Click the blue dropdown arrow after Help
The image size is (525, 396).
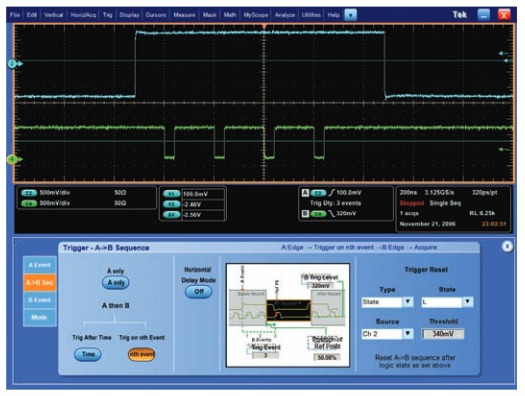tap(351, 15)
